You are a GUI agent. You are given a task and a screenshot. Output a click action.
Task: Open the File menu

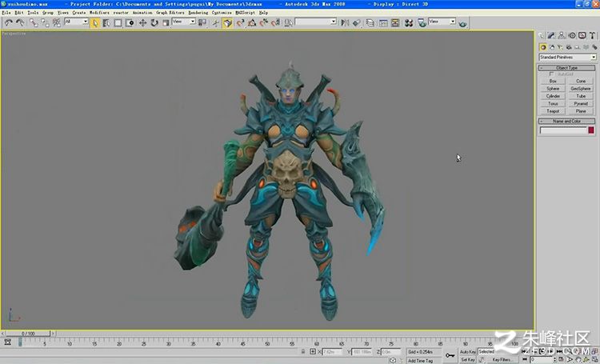(6, 13)
